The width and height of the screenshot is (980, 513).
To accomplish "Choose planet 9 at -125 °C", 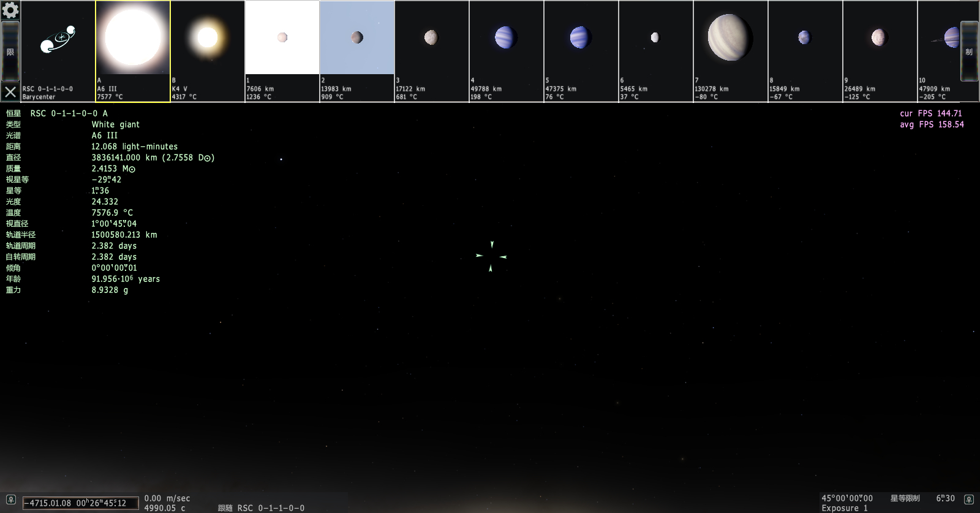I will 880,51.
